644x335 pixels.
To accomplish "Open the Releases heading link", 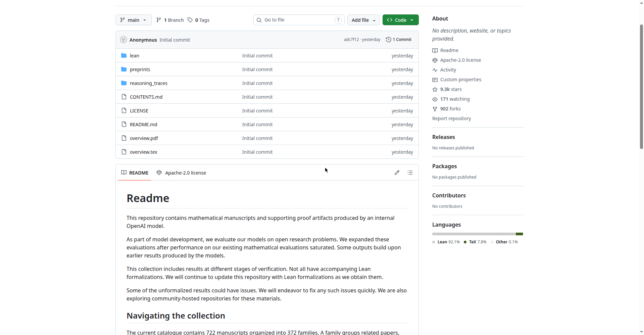I will pyautogui.click(x=444, y=137).
